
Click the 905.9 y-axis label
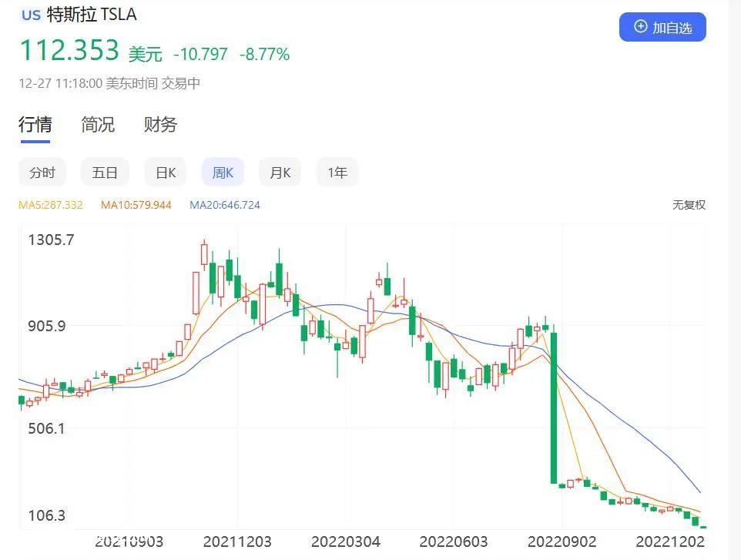(x=47, y=326)
